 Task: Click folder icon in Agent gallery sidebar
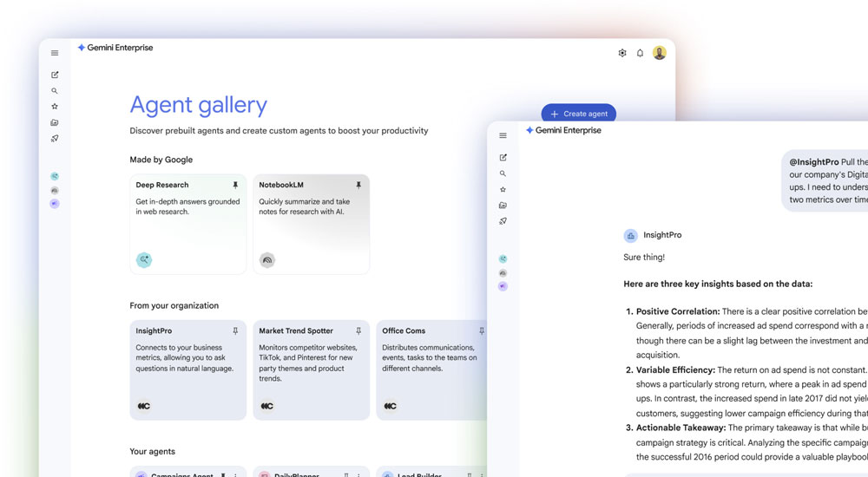(54, 122)
